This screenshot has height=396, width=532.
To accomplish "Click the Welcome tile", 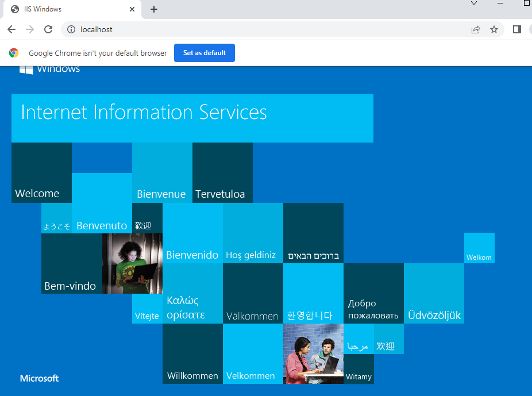I will [x=41, y=173].
